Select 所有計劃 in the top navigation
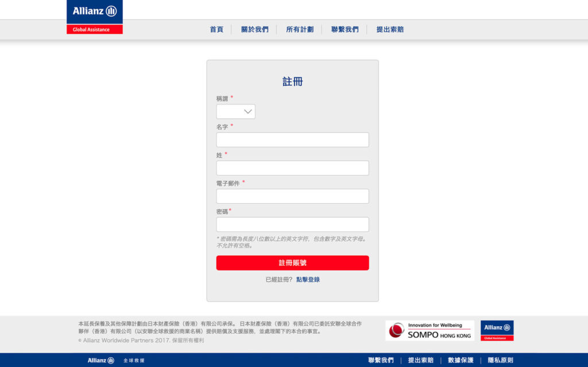This screenshot has height=367, width=588. pos(300,29)
